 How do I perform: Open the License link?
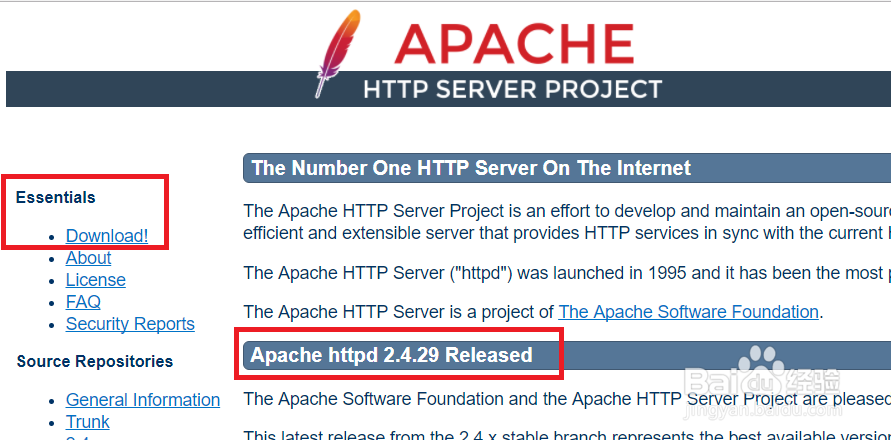pos(95,280)
